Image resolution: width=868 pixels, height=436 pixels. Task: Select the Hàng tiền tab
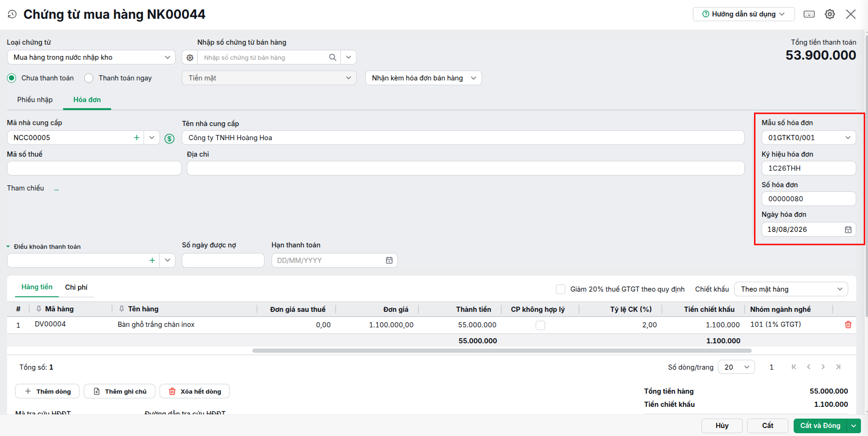click(x=37, y=287)
